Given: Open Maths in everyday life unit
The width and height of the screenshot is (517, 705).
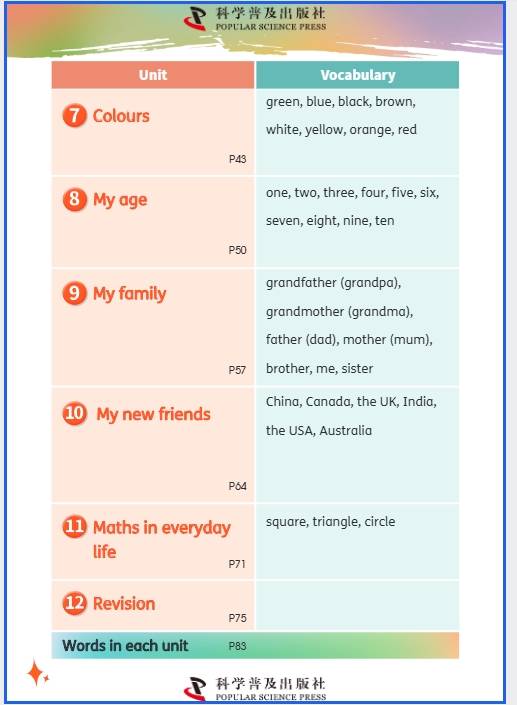Looking at the screenshot, I should point(162,539).
